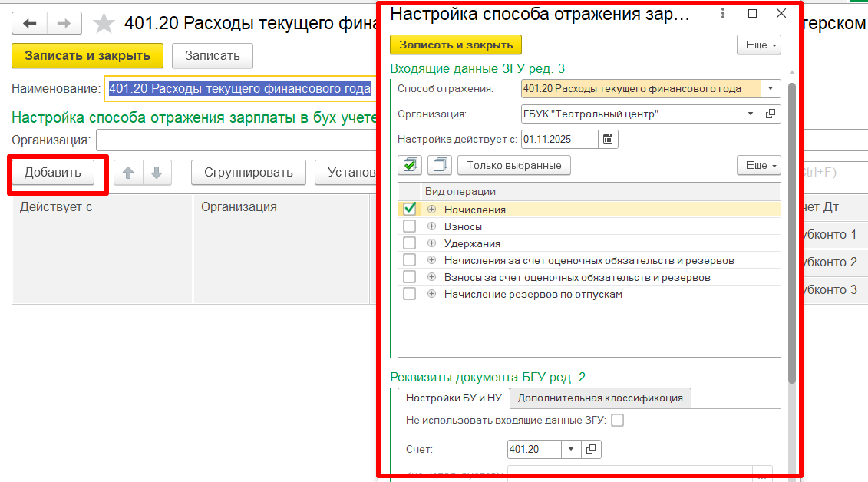868x482 pixels.
Task: Click the back navigation arrow
Action: (x=30, y=24)
